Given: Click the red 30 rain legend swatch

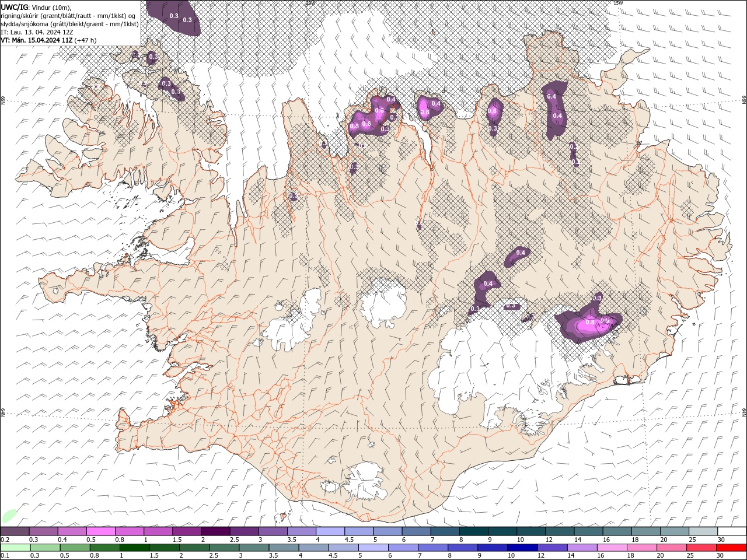Looking at the screenshot, I should click(x=731, y=548).
